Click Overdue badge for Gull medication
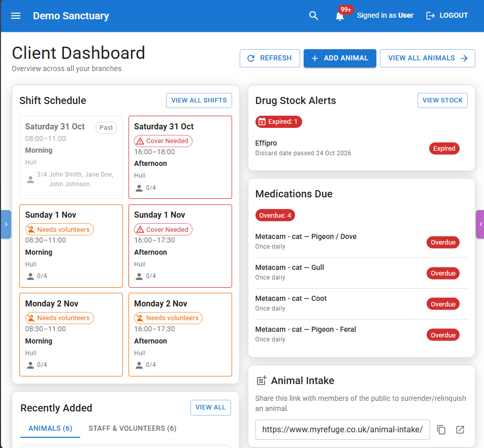The image size is (484, 448). [443, 273]
